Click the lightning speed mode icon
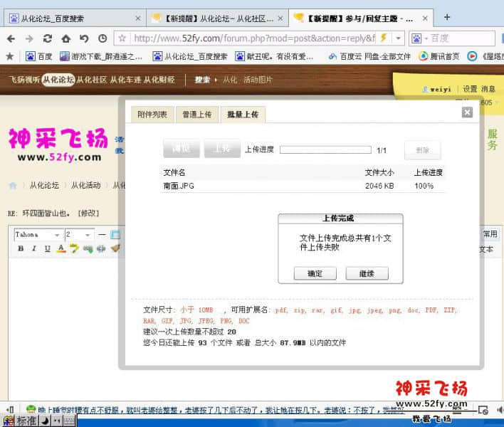The width and height of the screenshot is (504, 427). 383,38
